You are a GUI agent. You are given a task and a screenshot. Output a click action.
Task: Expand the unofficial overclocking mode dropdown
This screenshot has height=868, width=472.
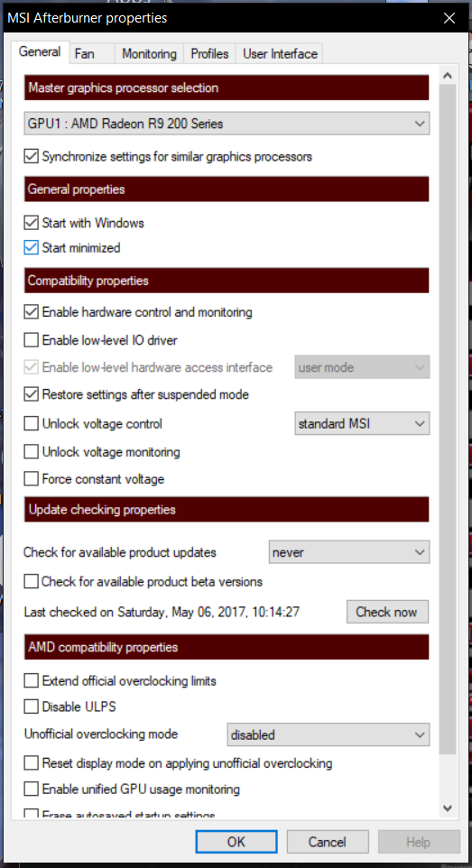click(328, 734)
